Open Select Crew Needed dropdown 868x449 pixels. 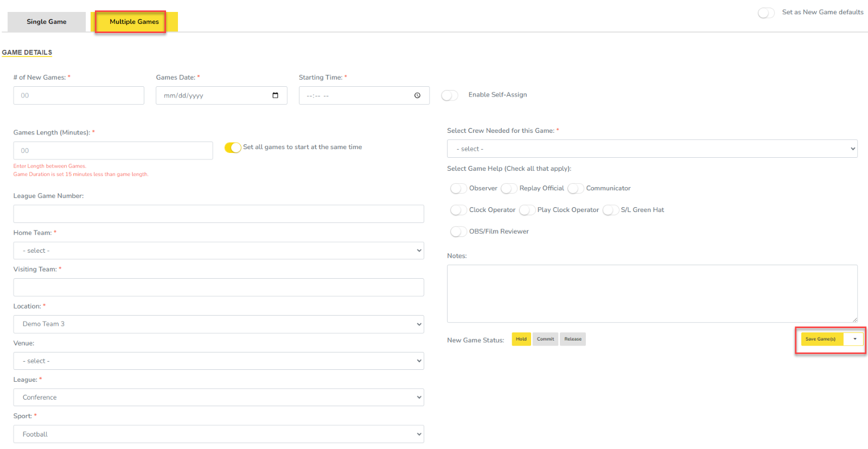652,149
